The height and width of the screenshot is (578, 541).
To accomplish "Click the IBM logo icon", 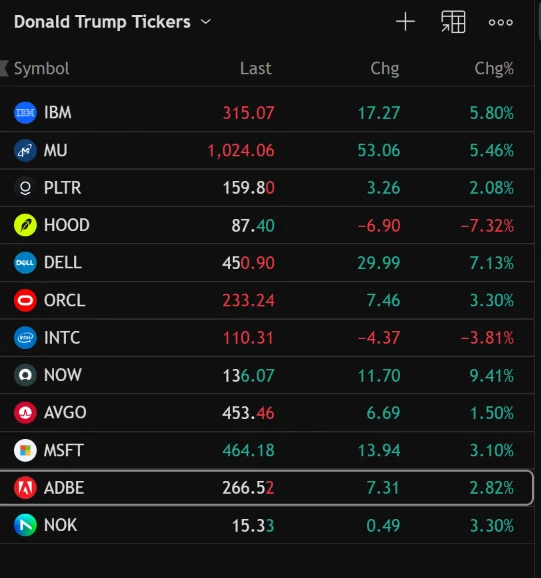I will (25, 113).
